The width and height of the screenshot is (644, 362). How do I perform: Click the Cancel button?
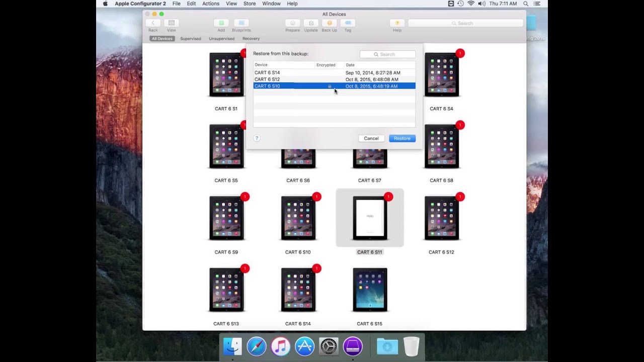click(371, 138)
